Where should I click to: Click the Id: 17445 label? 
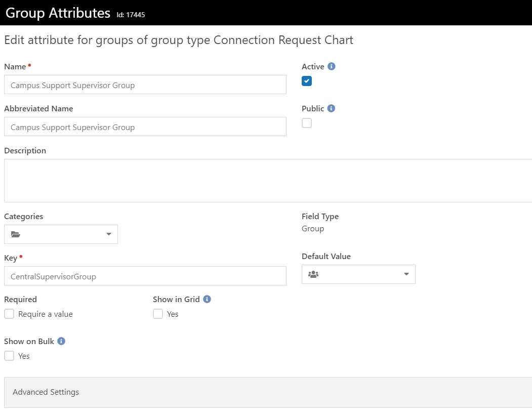(131, 15)
